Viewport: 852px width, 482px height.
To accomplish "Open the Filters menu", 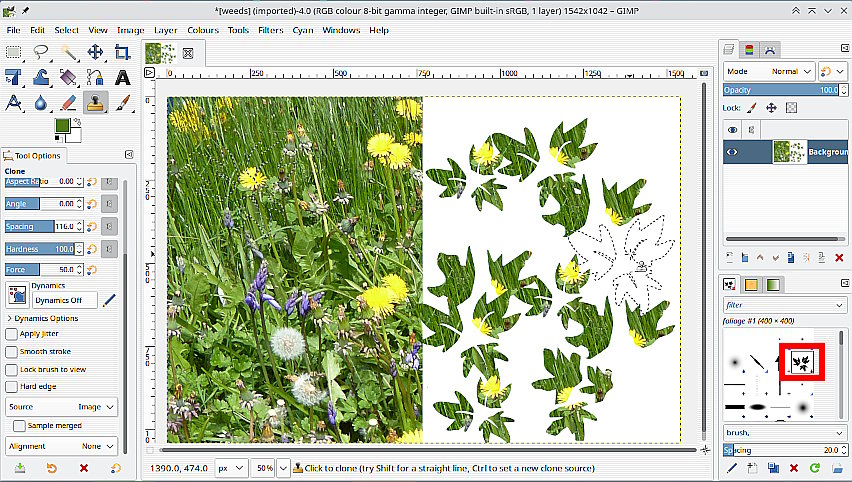I will tap(270, 30).
